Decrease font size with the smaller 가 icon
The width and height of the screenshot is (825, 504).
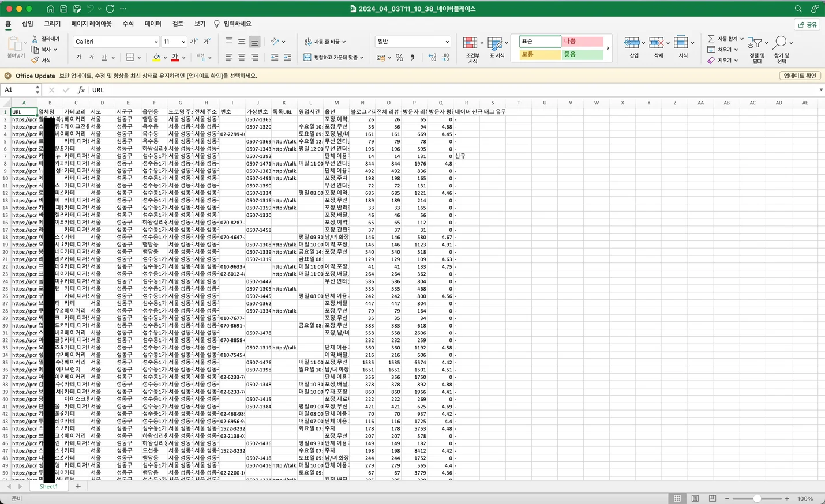(207, 42)
